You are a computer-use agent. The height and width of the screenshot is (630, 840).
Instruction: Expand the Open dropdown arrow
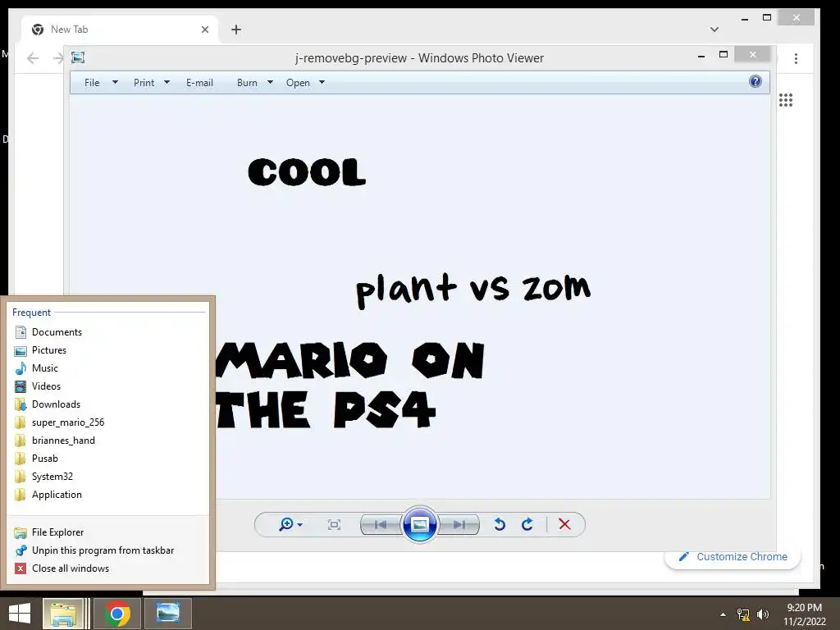point(322,83)
